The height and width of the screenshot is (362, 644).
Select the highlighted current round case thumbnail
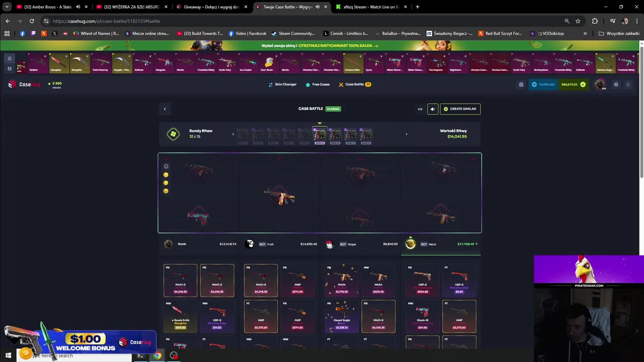pos(319,135)
